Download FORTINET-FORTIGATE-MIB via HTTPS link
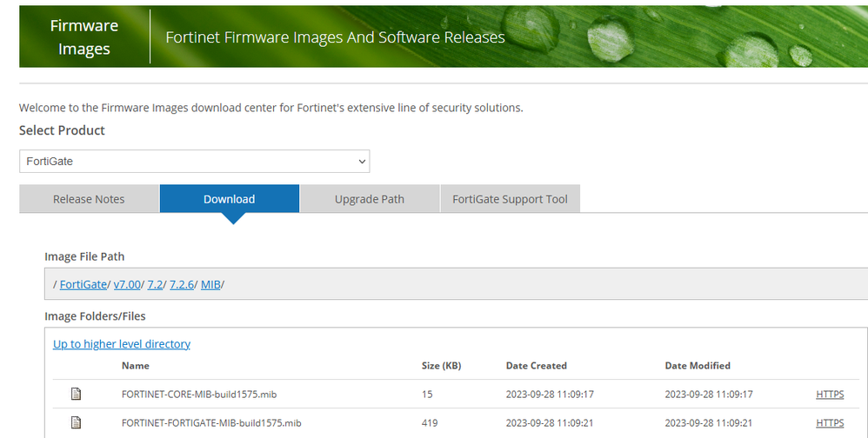Image resolution: width=868 pixels, height=438 pixels. tap(830, 422)
